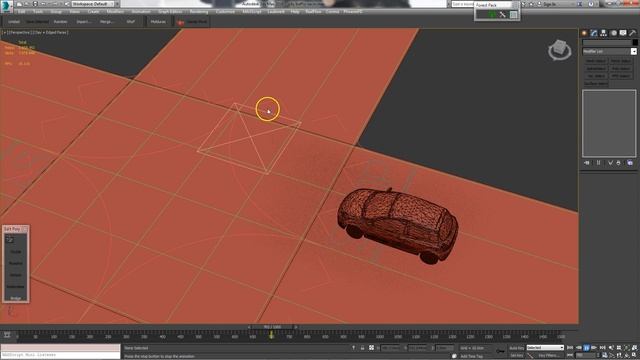Open the Hierarchy command panel tab
Screen dimensions: 640x360
603,33
